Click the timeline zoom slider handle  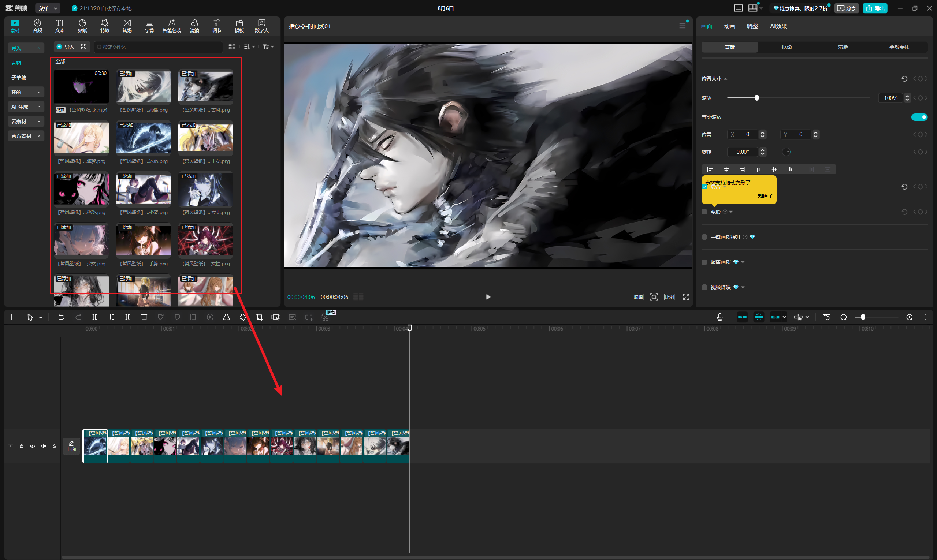863,317
